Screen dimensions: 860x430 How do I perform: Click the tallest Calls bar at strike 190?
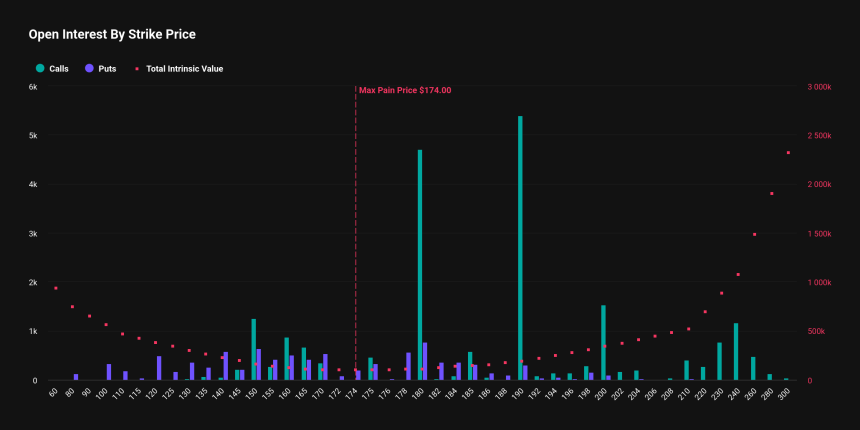click(x=520, y=250)
